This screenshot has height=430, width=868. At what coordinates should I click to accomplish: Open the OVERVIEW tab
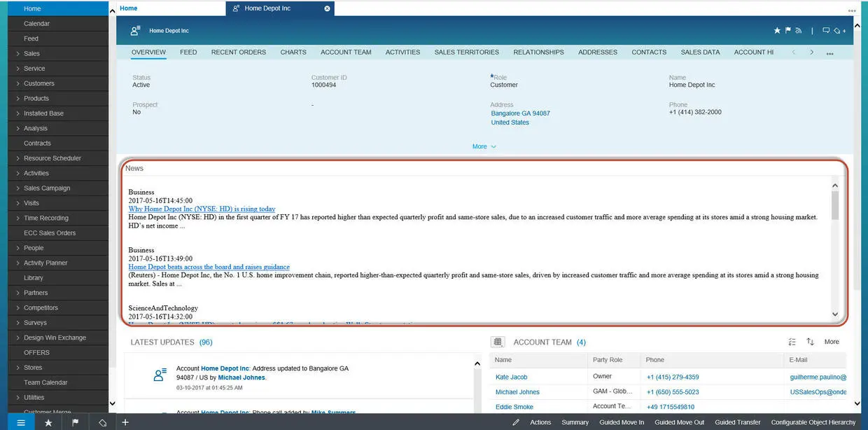[x=148, y=52]
